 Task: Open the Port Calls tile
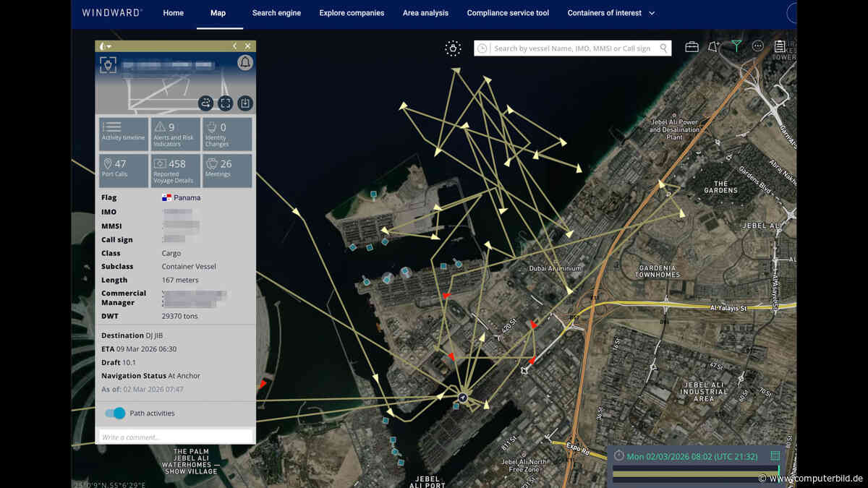click(x=124, y=171)
